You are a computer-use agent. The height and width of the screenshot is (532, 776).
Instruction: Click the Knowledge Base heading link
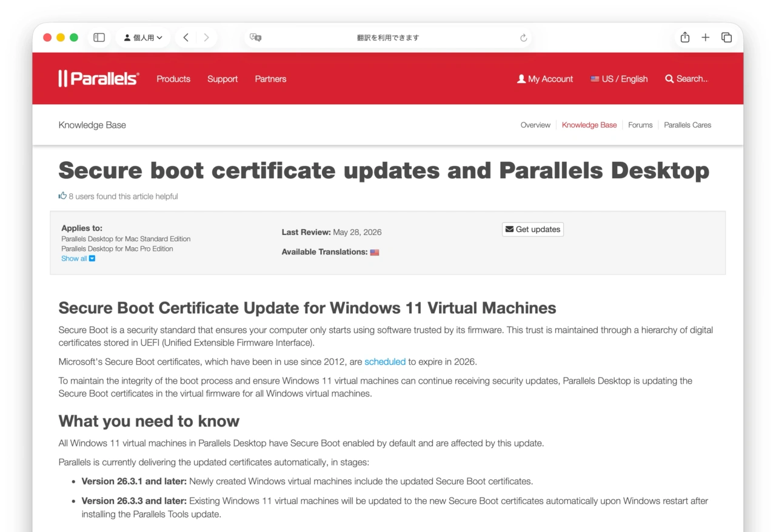tap(92, 125)
